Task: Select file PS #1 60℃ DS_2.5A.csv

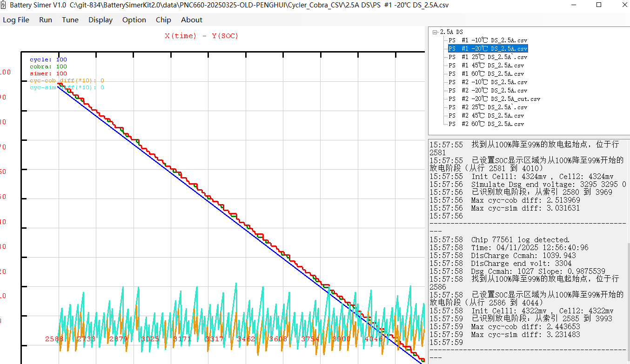Action: [x=486, y=73]
